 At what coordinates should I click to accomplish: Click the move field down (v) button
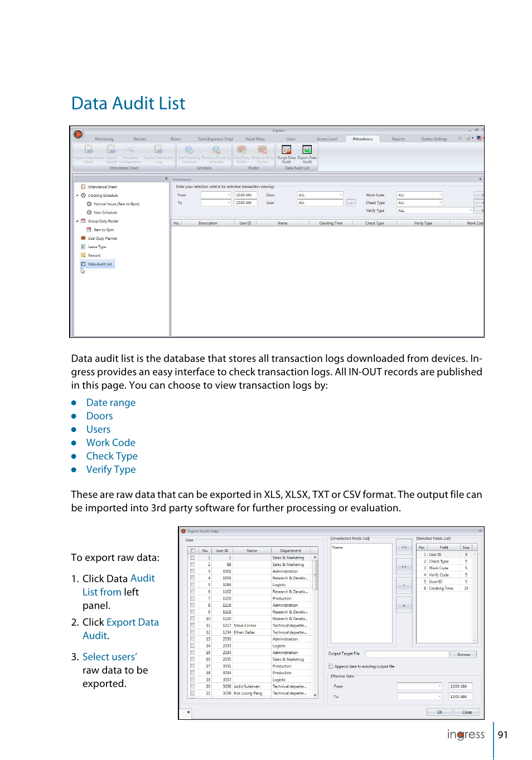404,605
